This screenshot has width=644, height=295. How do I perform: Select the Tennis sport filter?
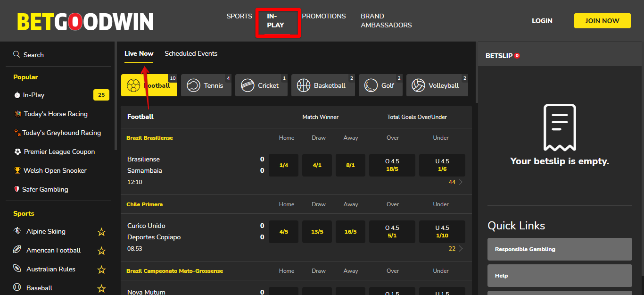tap(206, 85)
